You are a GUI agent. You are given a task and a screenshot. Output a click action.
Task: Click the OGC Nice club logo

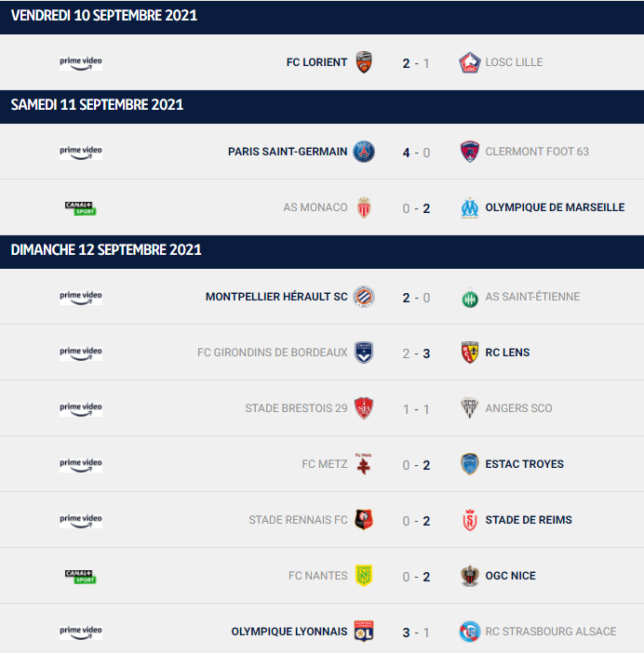click(x=469, y=576)
